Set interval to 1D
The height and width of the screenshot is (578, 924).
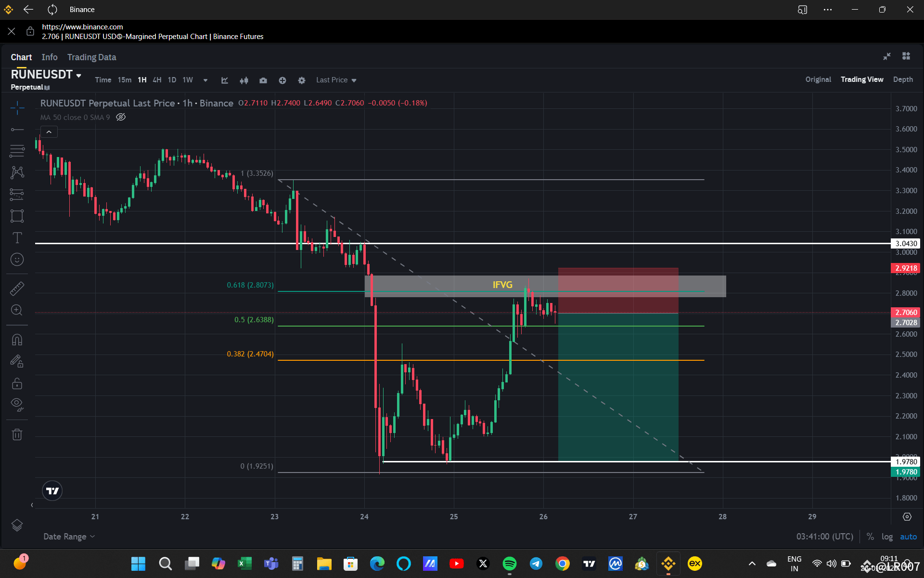pyautogui.click(x=172, y=80)
